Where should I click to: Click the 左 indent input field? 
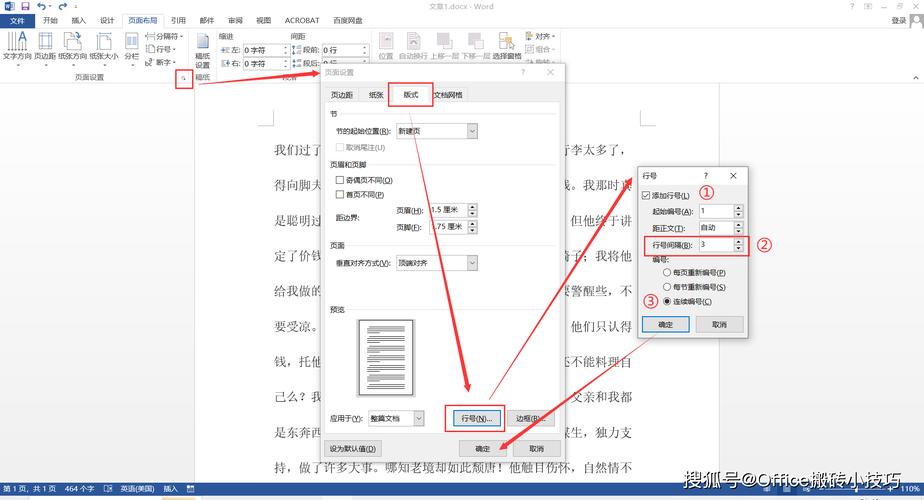pos(263,50)
